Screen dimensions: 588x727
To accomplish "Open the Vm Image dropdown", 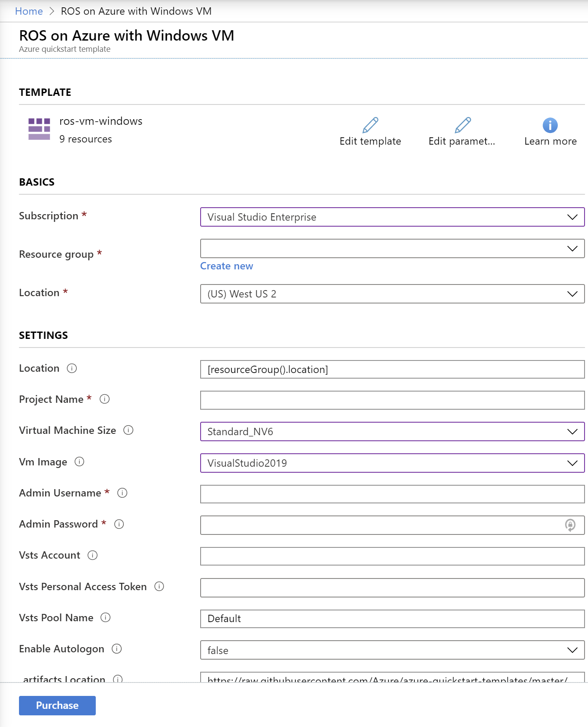I will click(392, 463).
